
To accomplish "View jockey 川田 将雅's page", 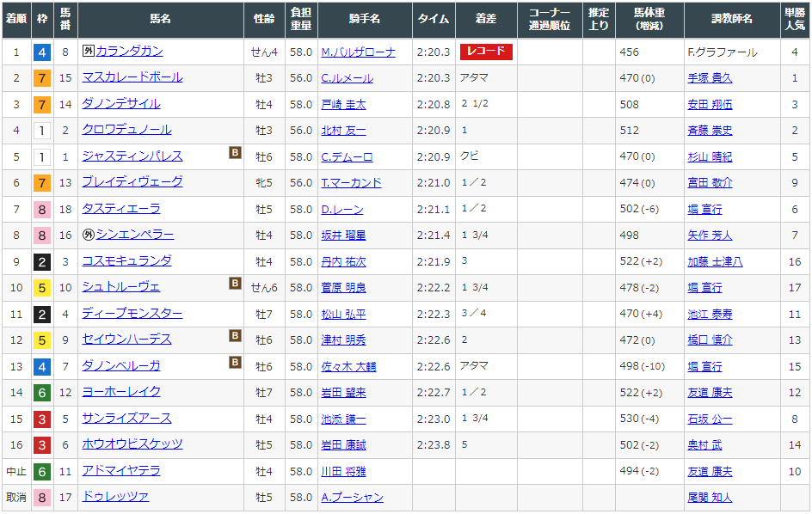I will 343,471.
